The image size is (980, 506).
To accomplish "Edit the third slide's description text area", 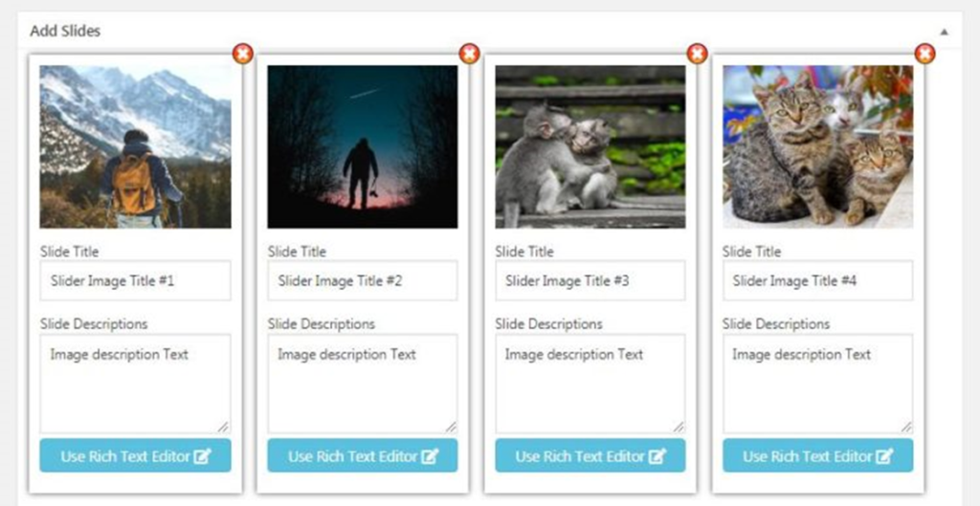I will pos(590,384).
